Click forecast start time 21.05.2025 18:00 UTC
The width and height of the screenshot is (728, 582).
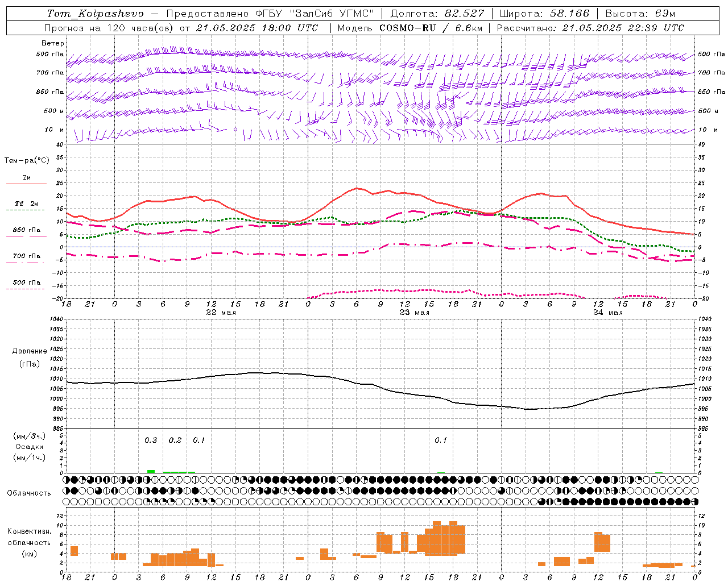pos(257,28)
